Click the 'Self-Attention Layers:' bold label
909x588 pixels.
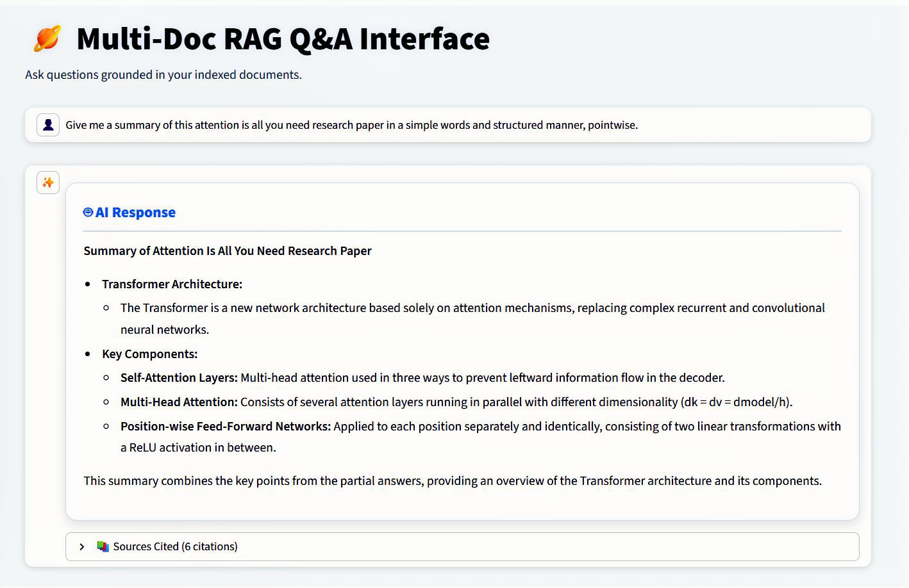click(x=179, y=378)
